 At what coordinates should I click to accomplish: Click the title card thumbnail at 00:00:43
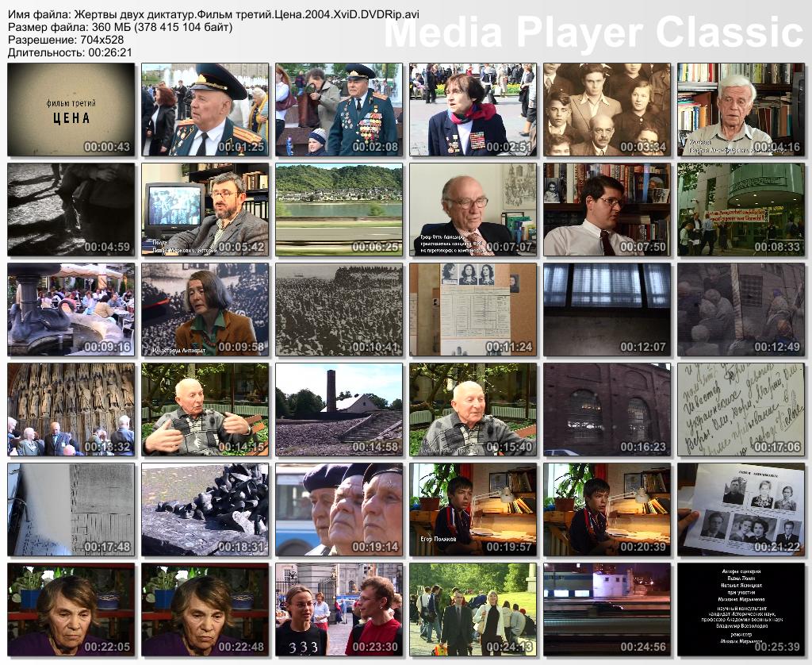(71, 110)
